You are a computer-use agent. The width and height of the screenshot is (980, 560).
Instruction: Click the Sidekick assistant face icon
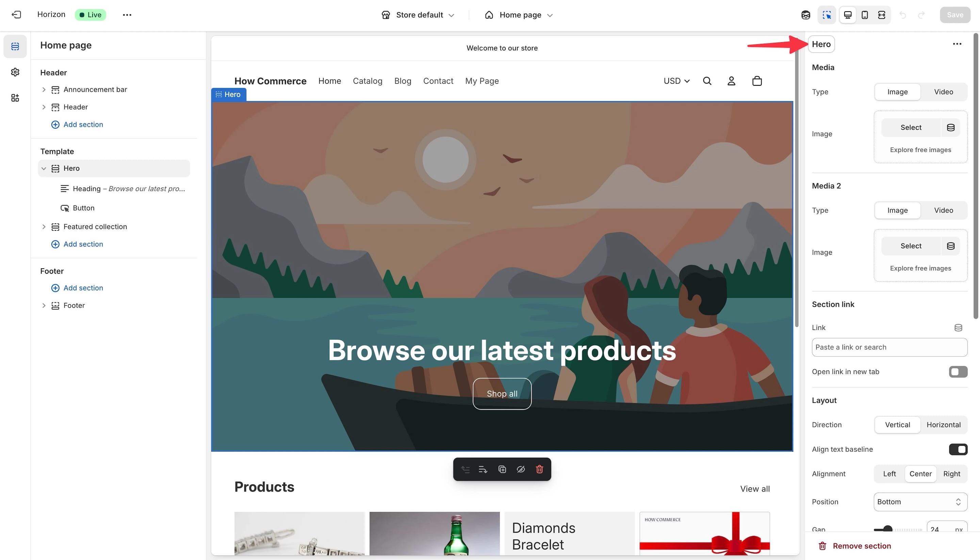[x=806, y=15]
